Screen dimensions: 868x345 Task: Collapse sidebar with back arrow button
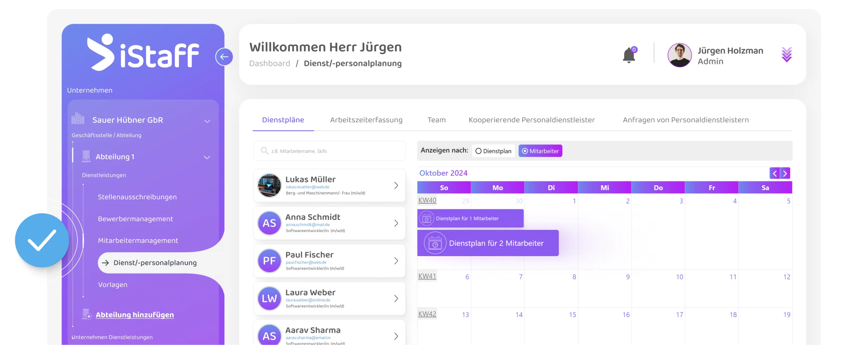point(224,57)
